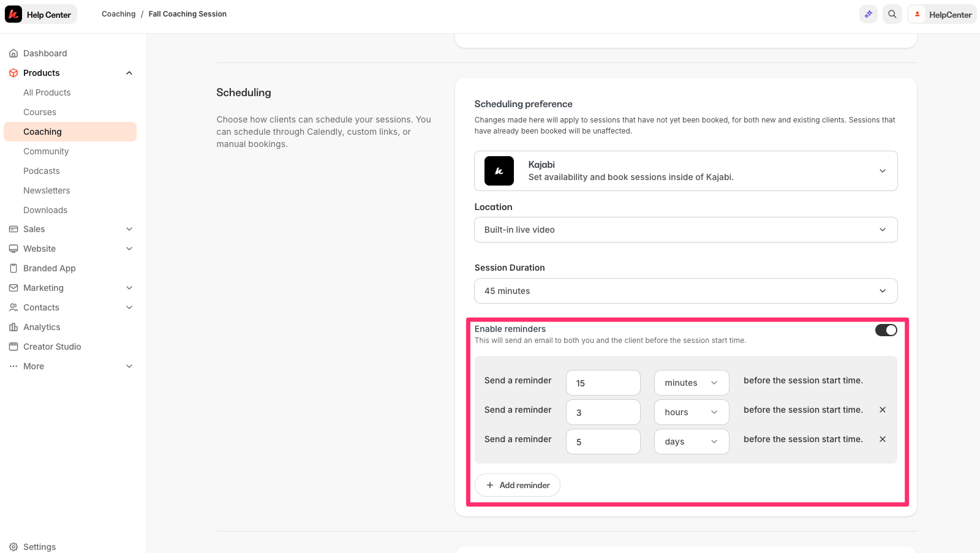
Task: Open Analytics from the sidebar icon
Action: [13, 327]
